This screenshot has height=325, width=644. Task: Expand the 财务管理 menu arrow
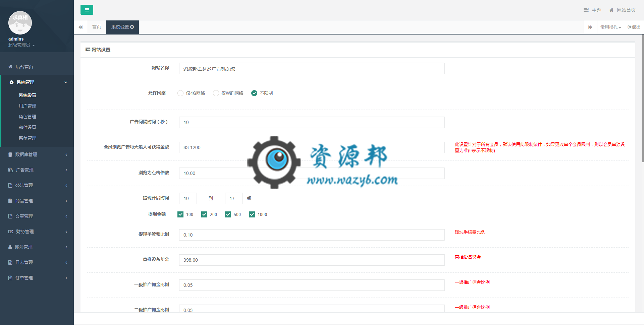66,232
